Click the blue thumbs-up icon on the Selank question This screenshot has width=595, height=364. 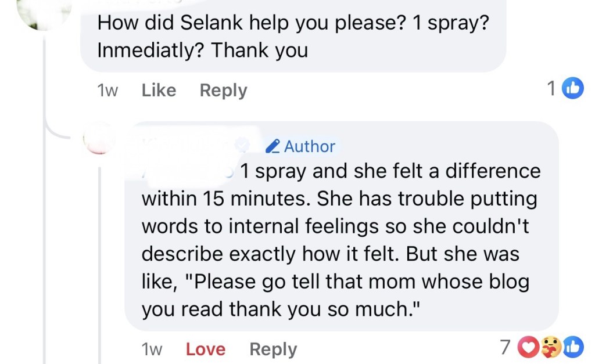[573, 89]
